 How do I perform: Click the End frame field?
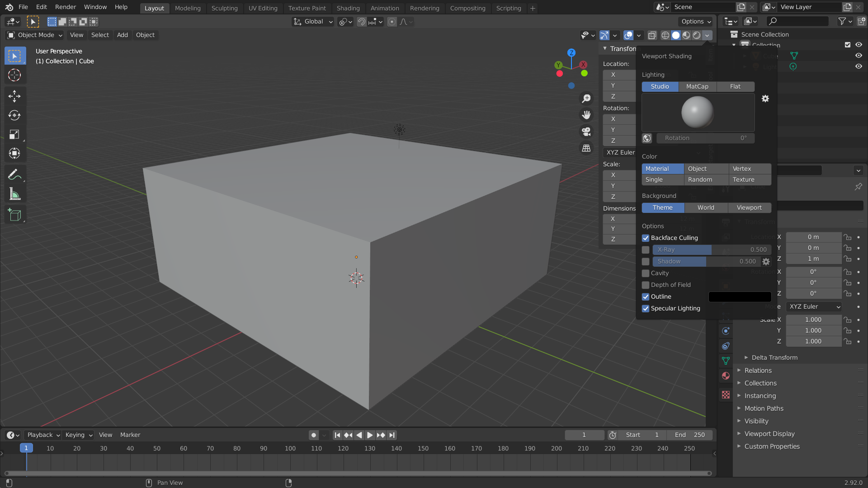tap(689, 435)
